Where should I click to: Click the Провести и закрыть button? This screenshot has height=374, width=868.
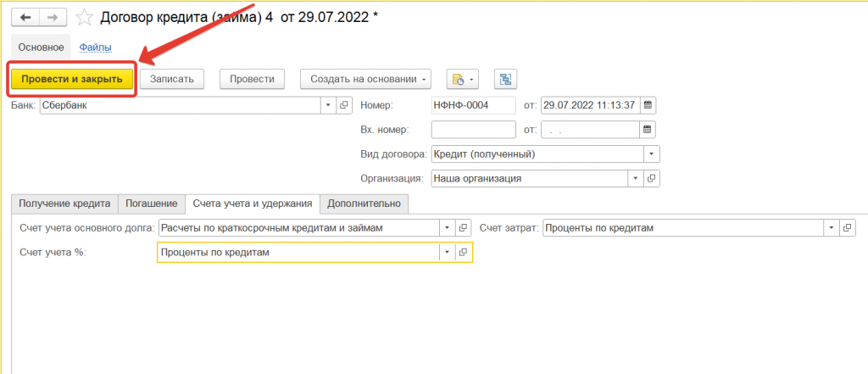[x=72, y=79]
